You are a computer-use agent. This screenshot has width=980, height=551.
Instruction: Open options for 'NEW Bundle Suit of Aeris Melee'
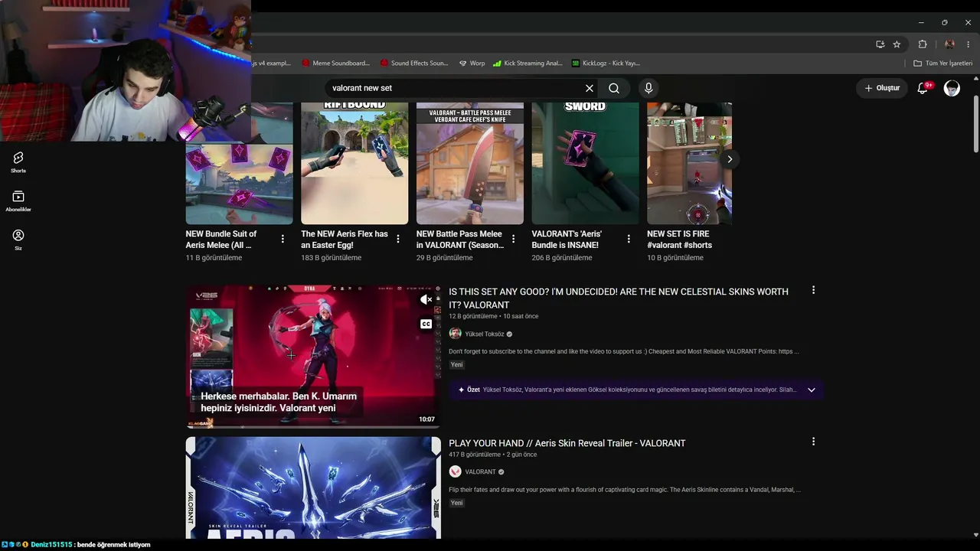tap(283, 239)
